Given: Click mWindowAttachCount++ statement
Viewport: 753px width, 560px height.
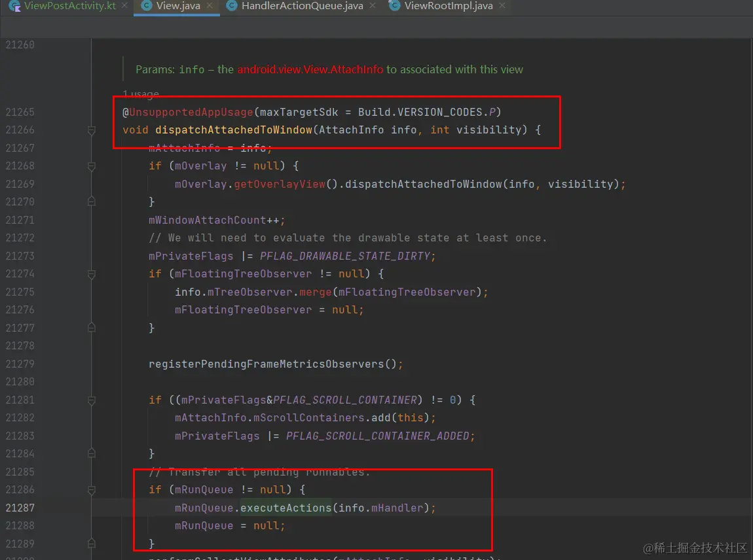Looking at the screenshot, I should pos(217,220).
